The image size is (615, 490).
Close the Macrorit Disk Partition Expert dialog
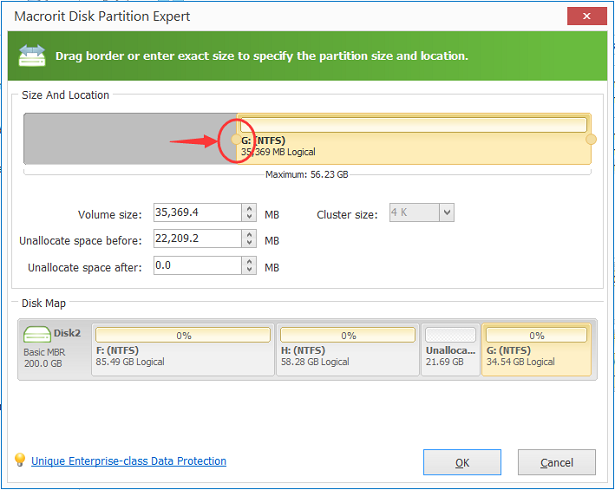click(586, 16)
